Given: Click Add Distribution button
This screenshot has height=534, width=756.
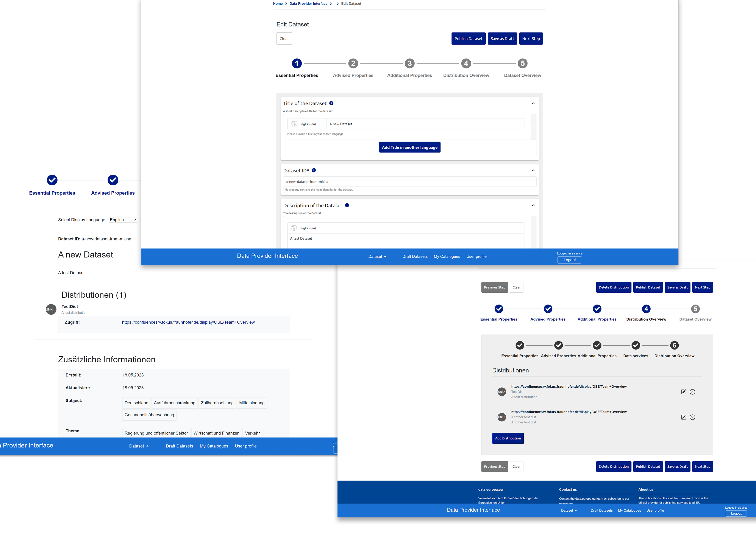Looking at the screenshot, I should point(508,438).
